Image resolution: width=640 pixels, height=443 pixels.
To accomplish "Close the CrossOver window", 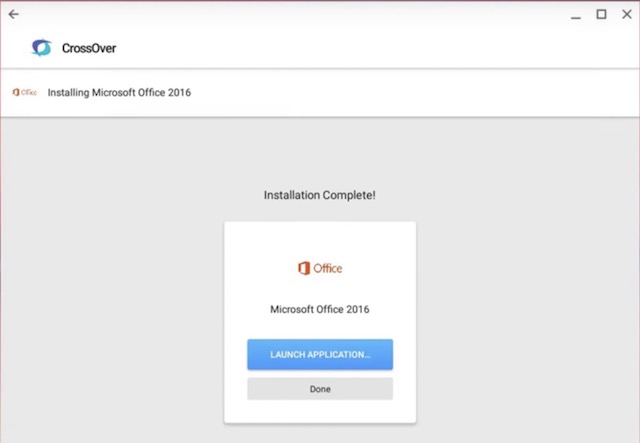I will [627, 14].
